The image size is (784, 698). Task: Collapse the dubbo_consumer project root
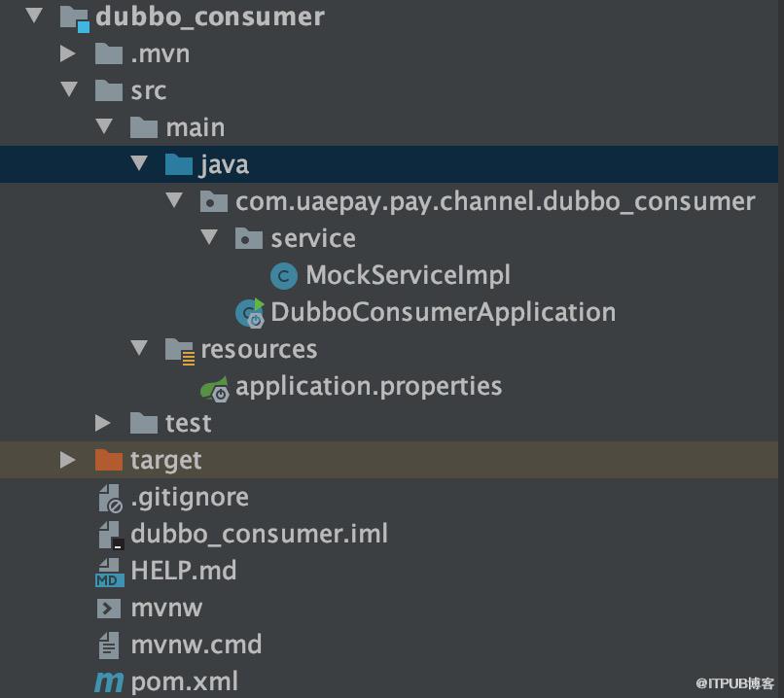(34, 15)
